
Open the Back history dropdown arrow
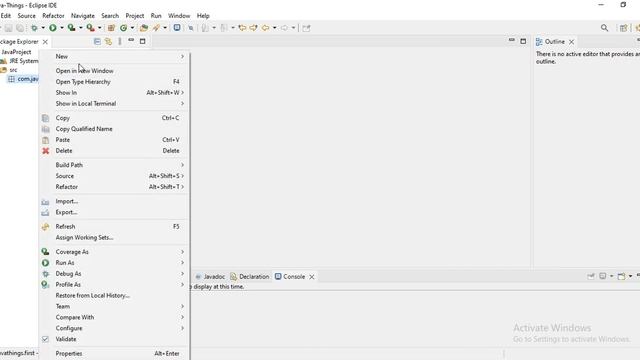[x=274, y=28]
